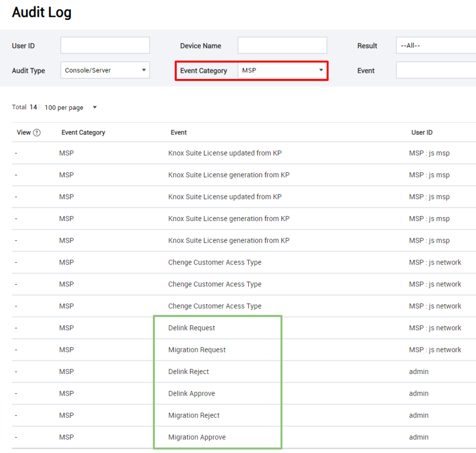
Task: Open the Audit Type dropdown
Action: point(105,70)
